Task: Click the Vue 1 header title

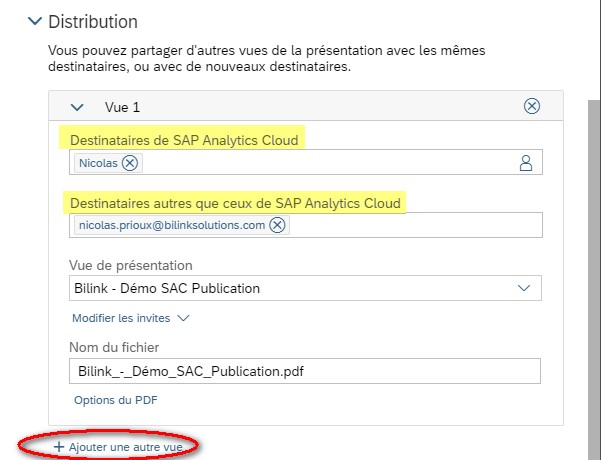Action: tap(123, 107)
